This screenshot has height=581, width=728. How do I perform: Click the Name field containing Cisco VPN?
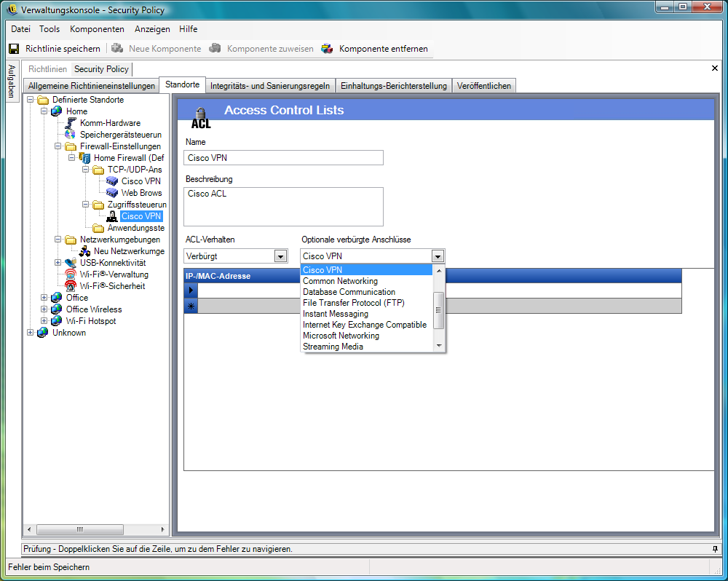[283, 158]
